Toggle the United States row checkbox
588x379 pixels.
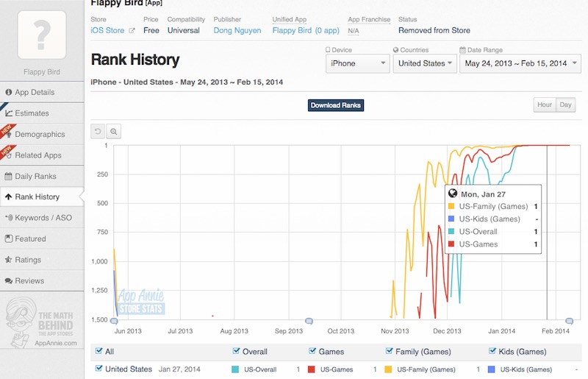[98, 368]
